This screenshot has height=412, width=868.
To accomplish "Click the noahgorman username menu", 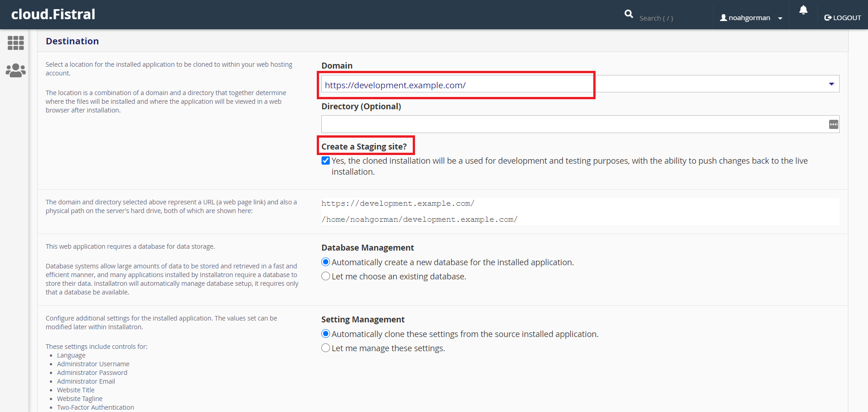I will (x=749, y=18).
